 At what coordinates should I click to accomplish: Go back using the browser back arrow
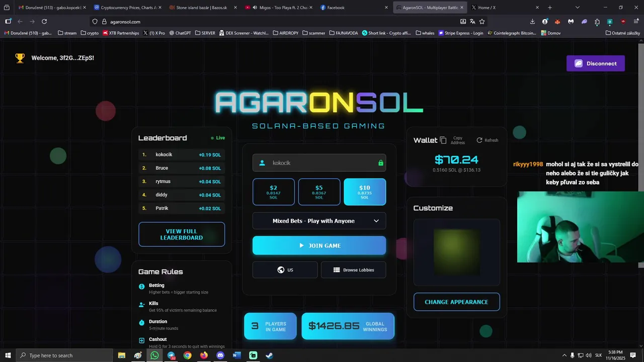click(x=20, y=22)
